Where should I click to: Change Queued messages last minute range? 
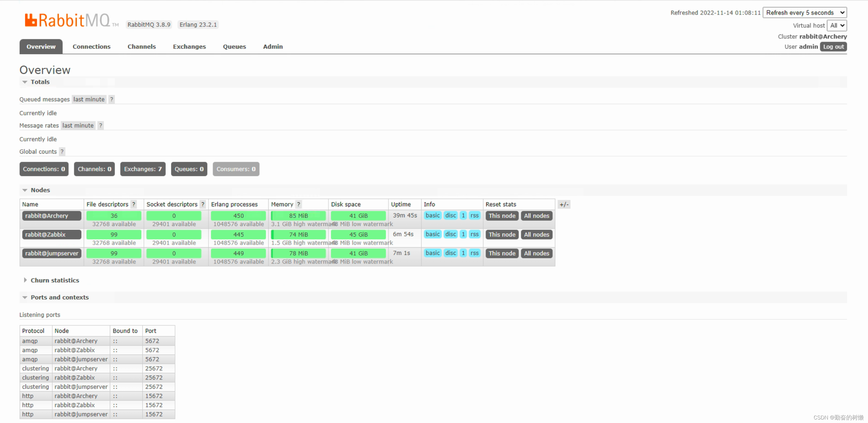tap(89, 99)
